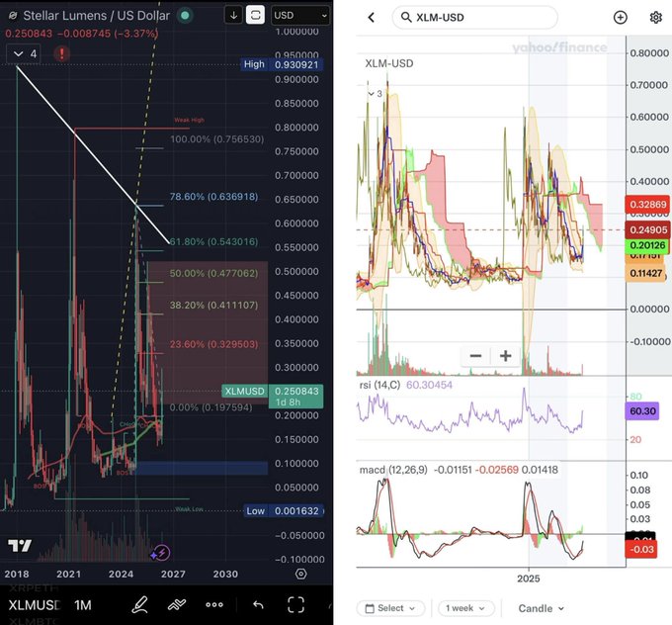Select the 50.00% (0.477062) Fibonacci level label
Screen dimensions: 672x625
[213, 274]
